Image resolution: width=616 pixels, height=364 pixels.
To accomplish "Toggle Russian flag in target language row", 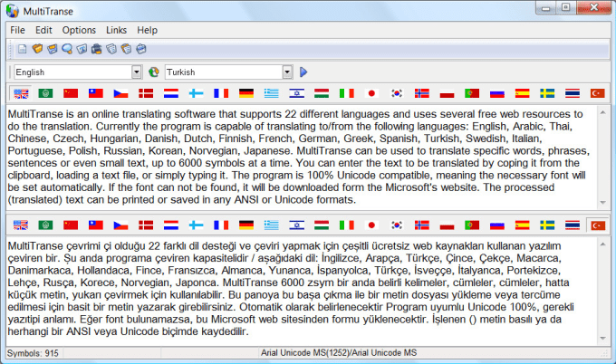I will coord(497,225).
